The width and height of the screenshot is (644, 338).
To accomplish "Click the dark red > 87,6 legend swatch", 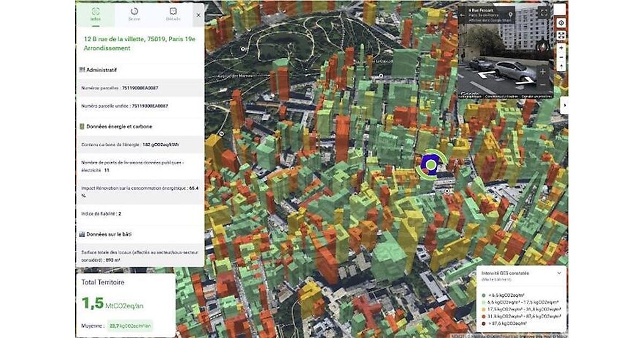I will (484, 324).
